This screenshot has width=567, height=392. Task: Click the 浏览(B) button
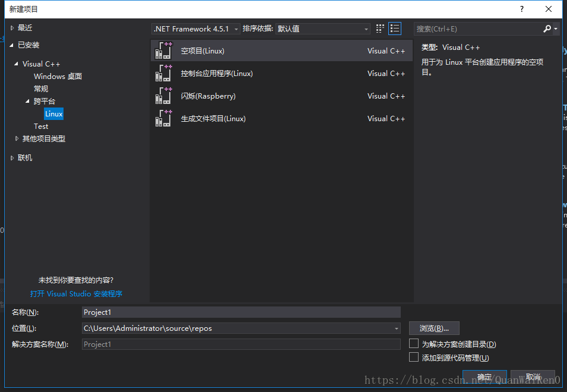[433, 328]
